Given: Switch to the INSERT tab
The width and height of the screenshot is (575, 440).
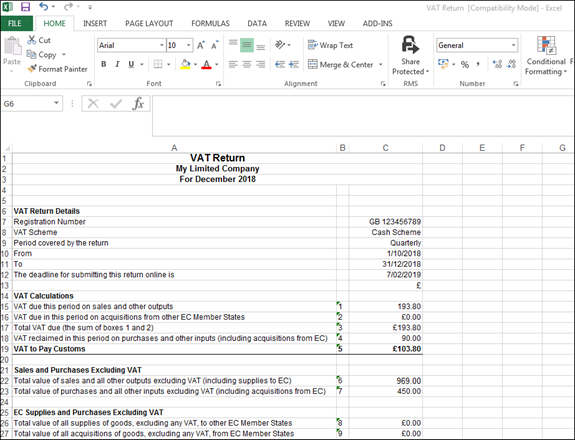Looking at the screenshot, I should pos(95,23).
